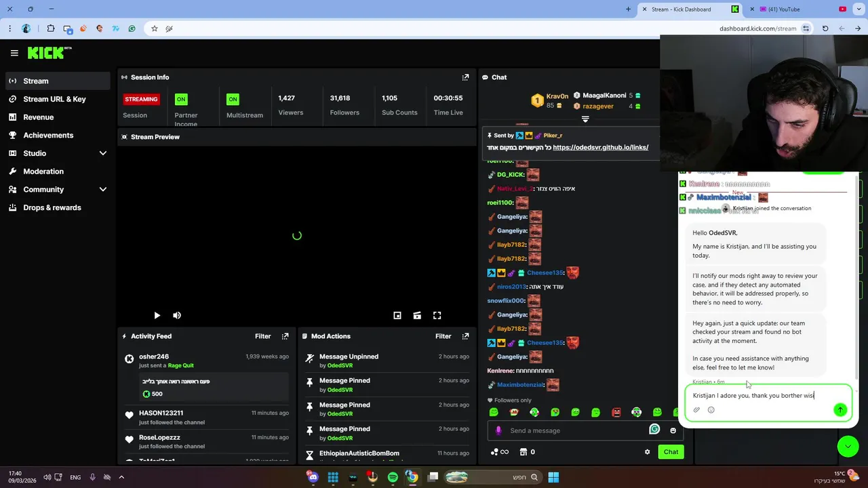This screenshot has width=868, height=488.
Task: Toggle the Partner Income ON badge
Action: pyautogui.click(x=181, y=99)
